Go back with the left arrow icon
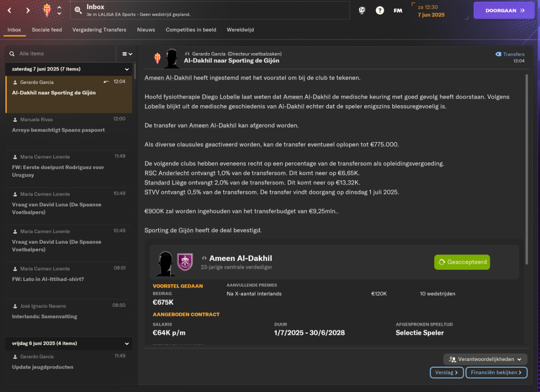This screenshot has height=392, width=540. [x=10, y=10]
